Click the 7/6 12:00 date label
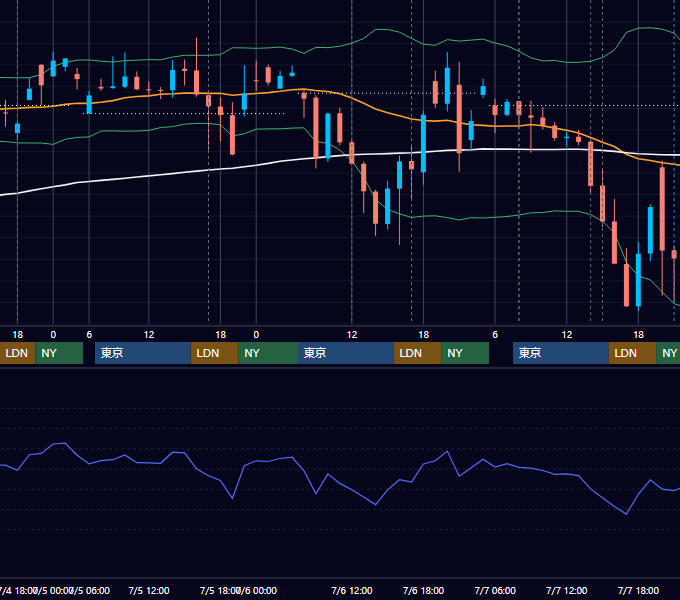 pos(352,590)
